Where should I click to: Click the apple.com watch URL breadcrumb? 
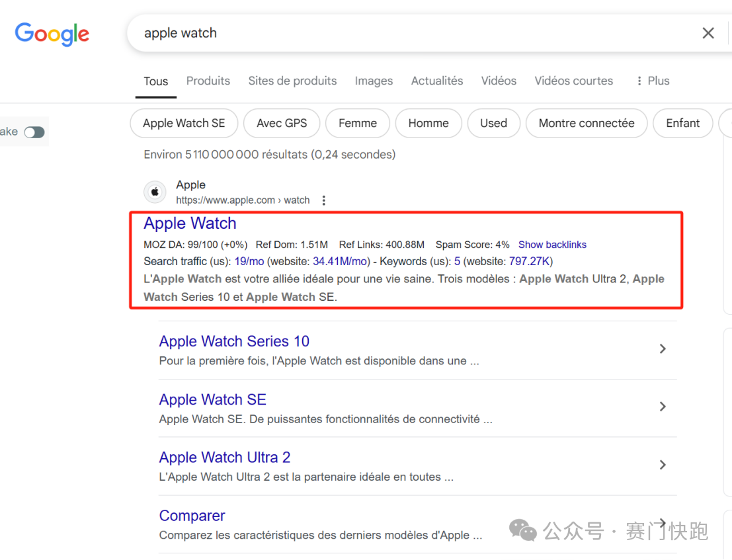(x=243, y=200)
